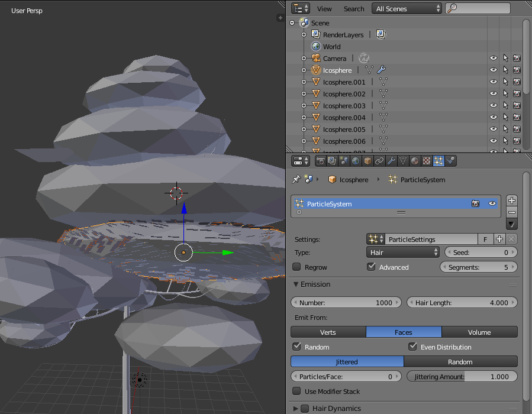The image size is (532, 414).
Task: Open the Scene properties tab
Action: (344, 161)
